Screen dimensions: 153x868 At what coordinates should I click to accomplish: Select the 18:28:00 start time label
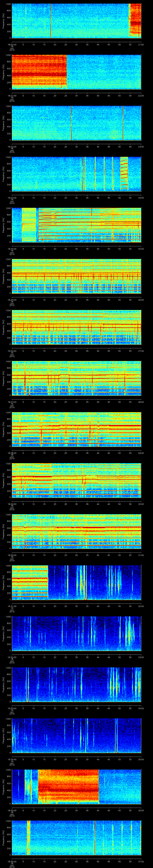click(12, 453)
